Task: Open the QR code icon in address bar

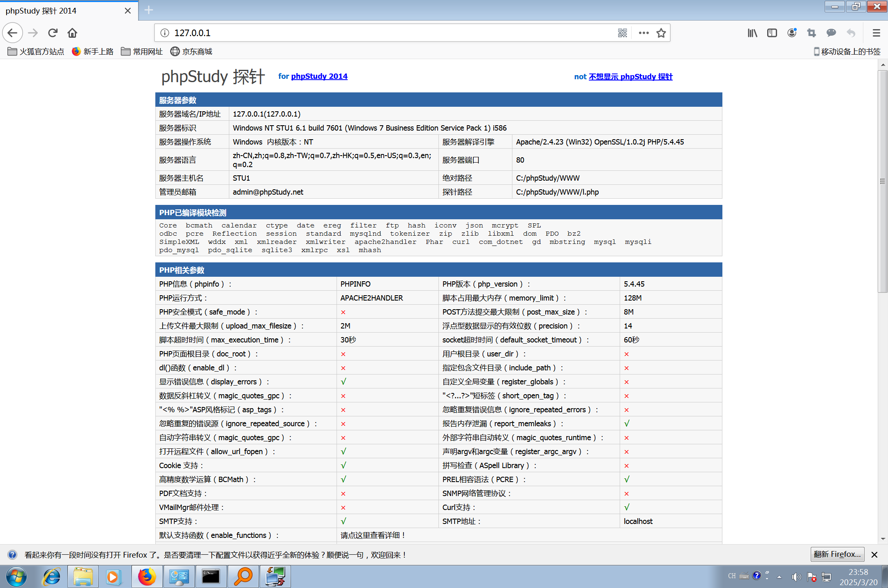Action: pos(622,33)
